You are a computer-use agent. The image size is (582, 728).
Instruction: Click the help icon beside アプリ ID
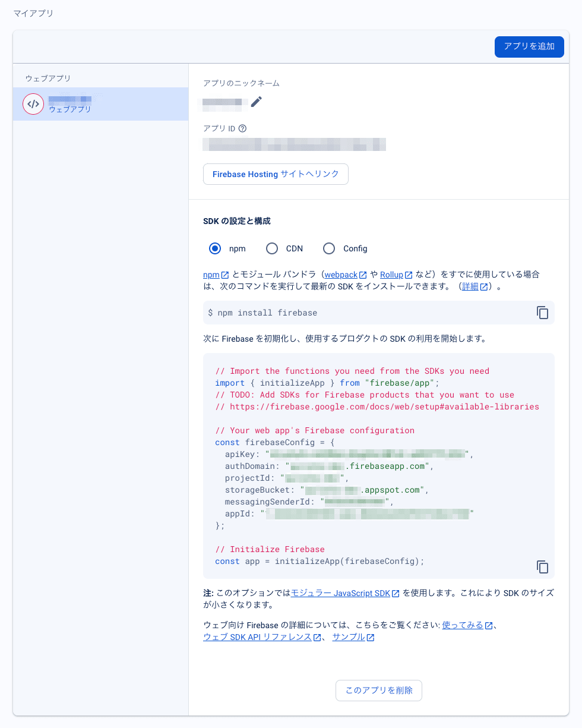tap(242, 128)
